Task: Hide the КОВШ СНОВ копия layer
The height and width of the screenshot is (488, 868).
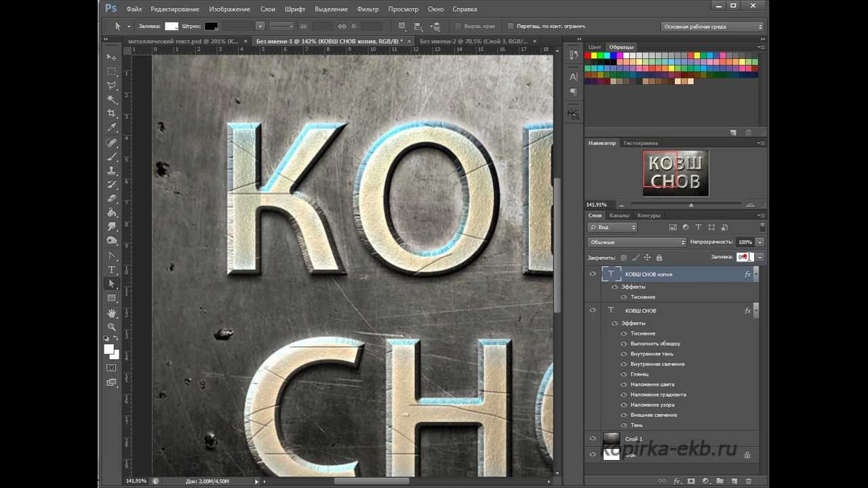Action: click(x=593, y=274)
